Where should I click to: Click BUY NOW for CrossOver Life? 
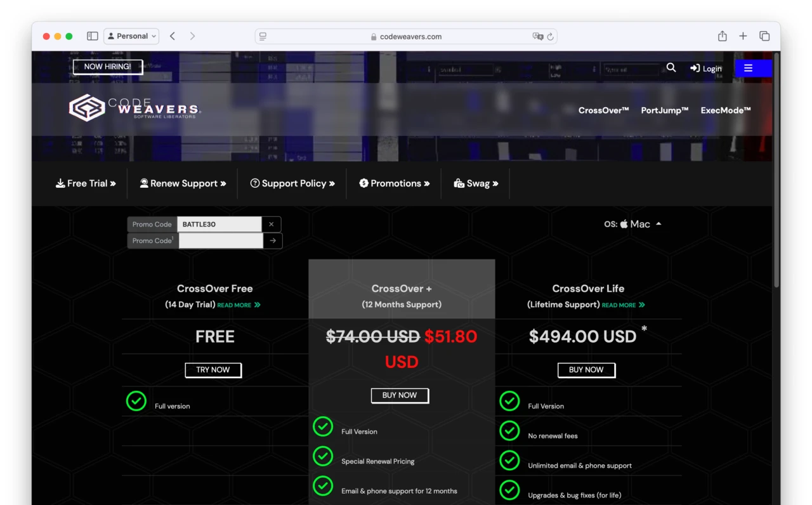pyautogui.click(x=586, y=370)
